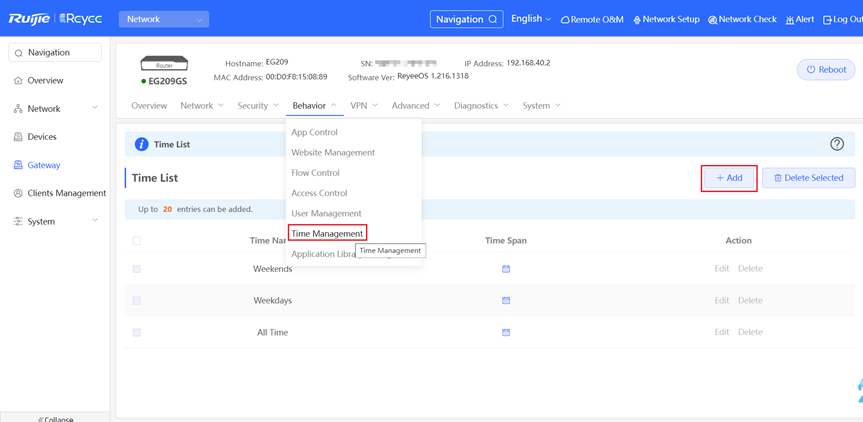The height and width of the screenshot is (422, 863).
Task: Tick the Weekdays row checkbox
Action: coord(136,300)
